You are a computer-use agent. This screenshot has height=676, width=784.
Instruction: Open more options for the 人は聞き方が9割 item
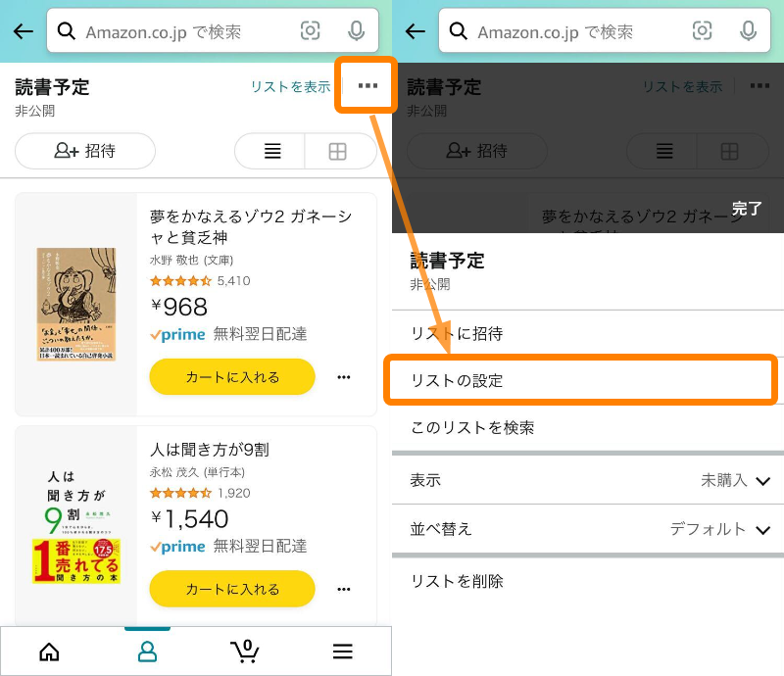(344, 589)
